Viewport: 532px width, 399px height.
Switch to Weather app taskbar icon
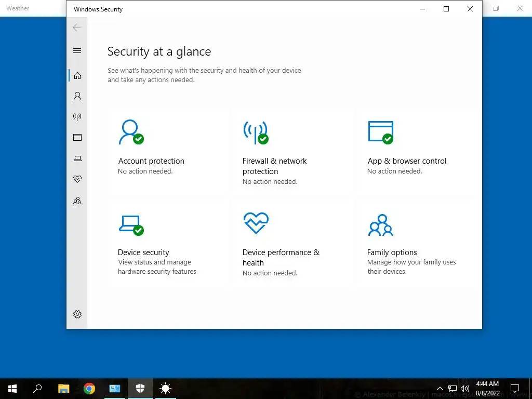coord(166,389)
